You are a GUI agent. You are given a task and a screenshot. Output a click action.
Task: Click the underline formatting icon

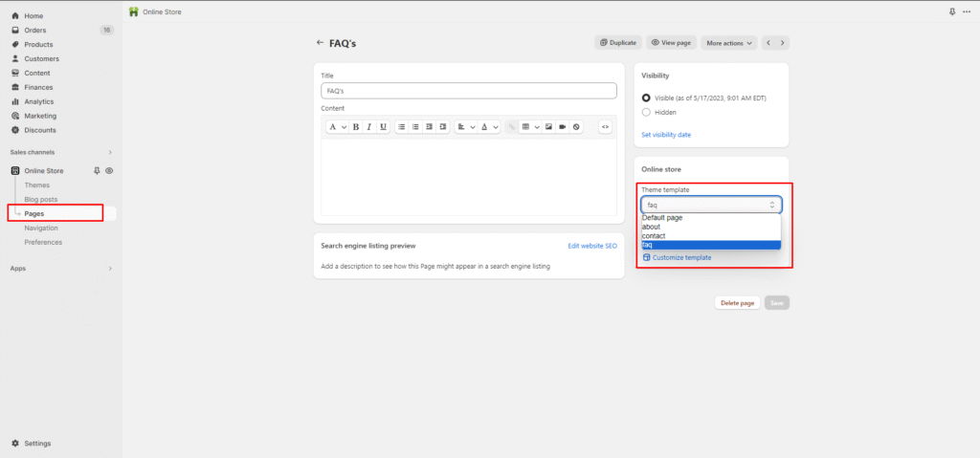(x=383, y=126)
